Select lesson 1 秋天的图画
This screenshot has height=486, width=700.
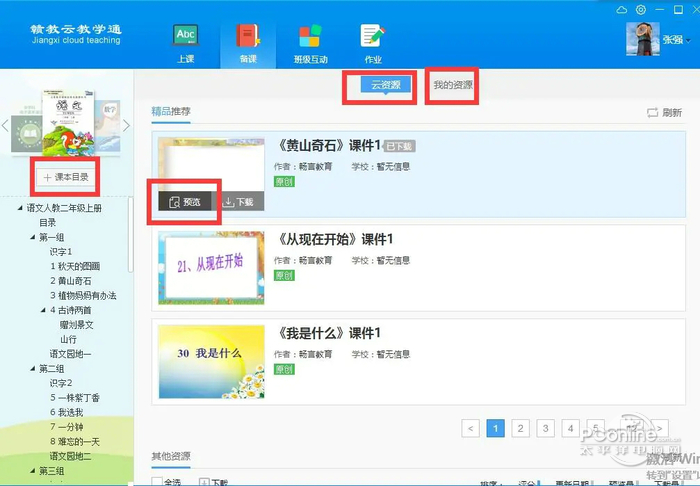pos(75,266)
